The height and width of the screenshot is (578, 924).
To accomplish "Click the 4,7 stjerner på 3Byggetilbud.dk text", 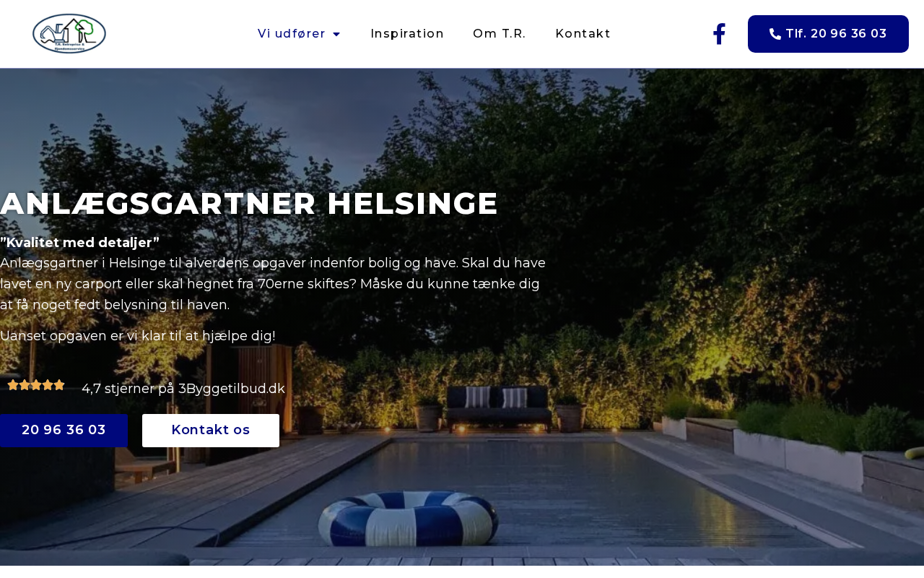I will 183,389.
